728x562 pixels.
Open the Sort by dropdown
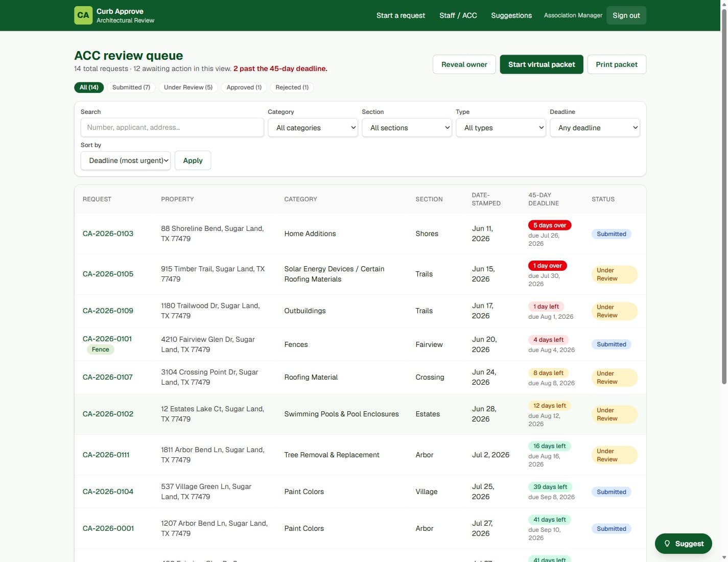126,160
